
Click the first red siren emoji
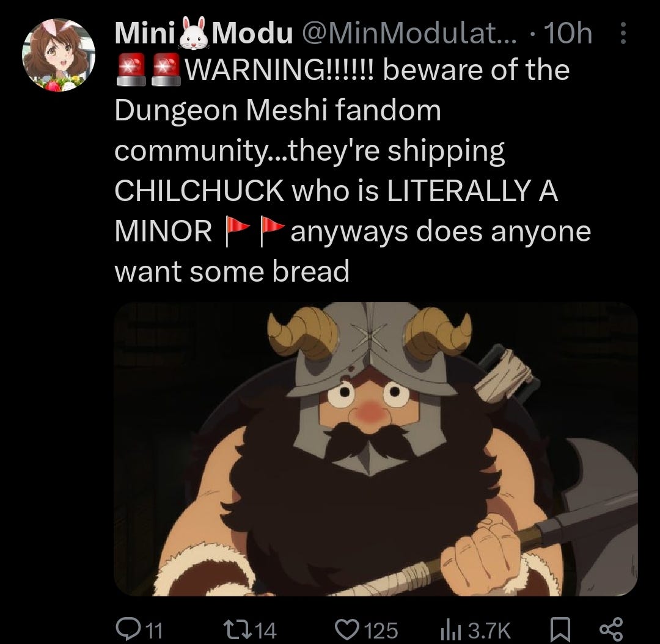coord(131,70)
